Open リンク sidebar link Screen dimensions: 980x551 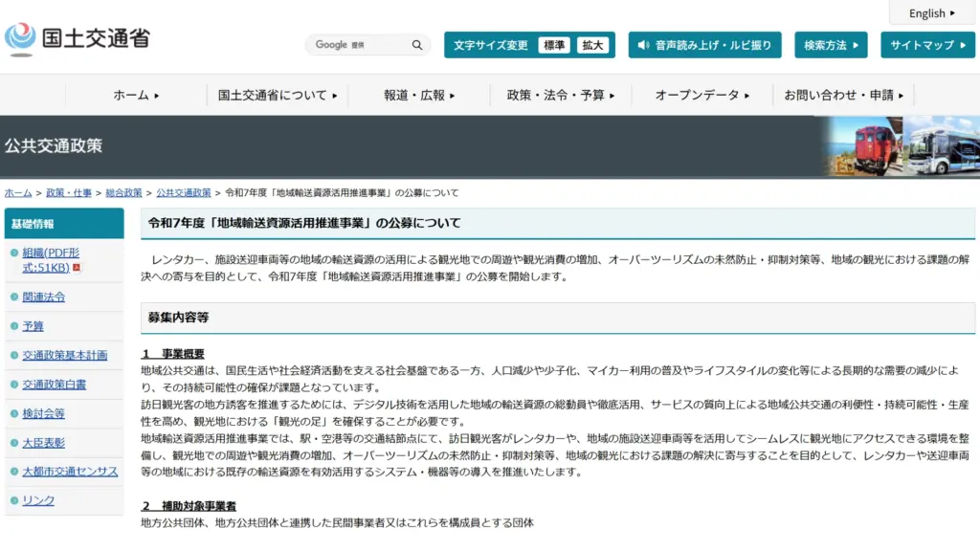click(x=38, y=500)
